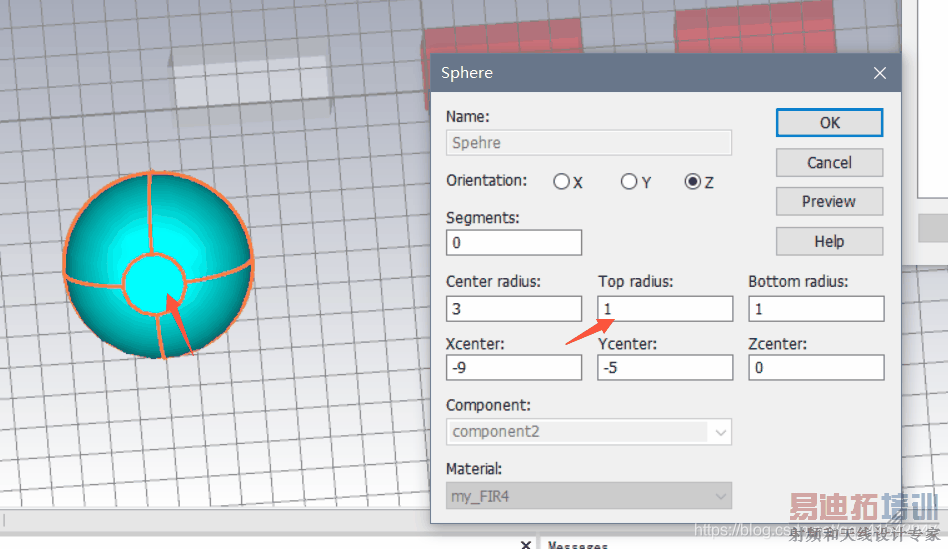The image size is (948, 549).
Task: Open the Material dropdown showing my_FIR4
Action: coord(588,496)
